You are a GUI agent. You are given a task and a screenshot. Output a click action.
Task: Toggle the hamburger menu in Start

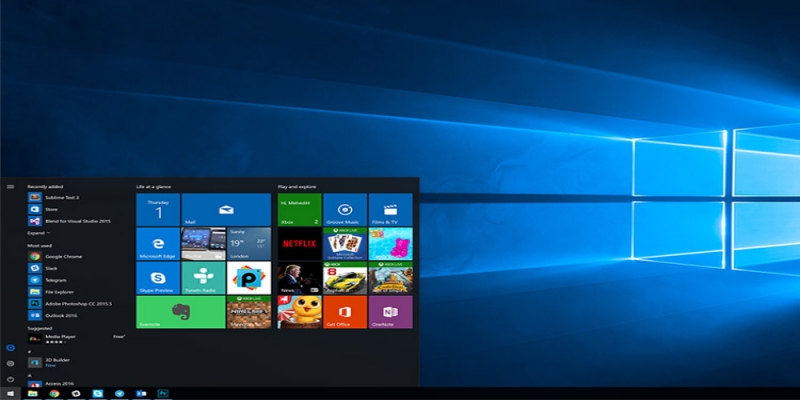[x=10, y=186]
